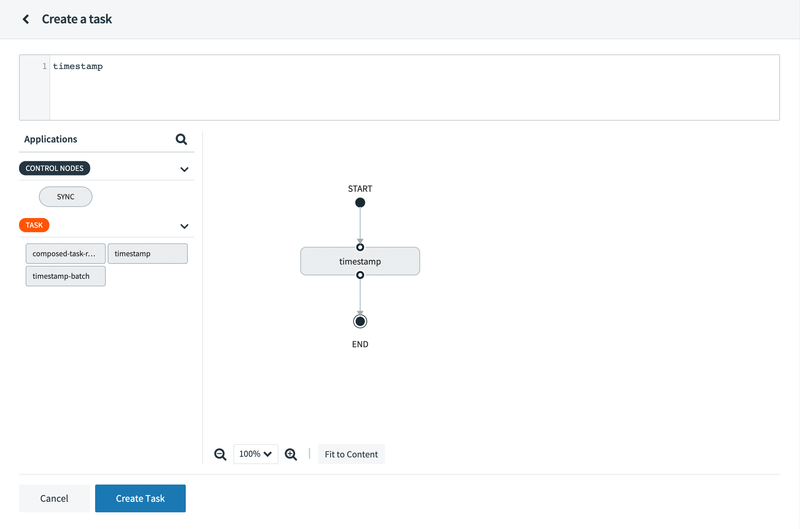Click the orange TASK label badge
The width and height of the screenshot is (800, 529).
[34, 225]
